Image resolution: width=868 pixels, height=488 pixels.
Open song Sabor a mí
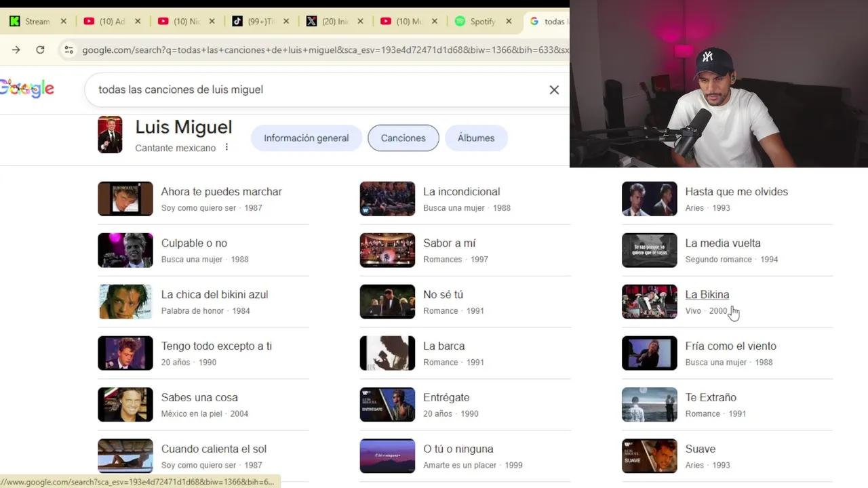[449, 243]
